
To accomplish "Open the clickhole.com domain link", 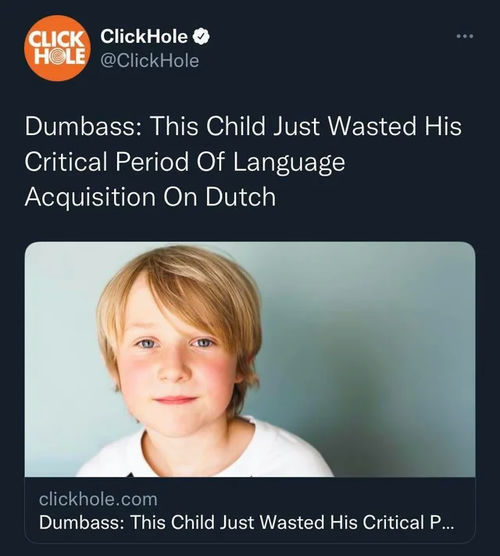I will point(98,499).
